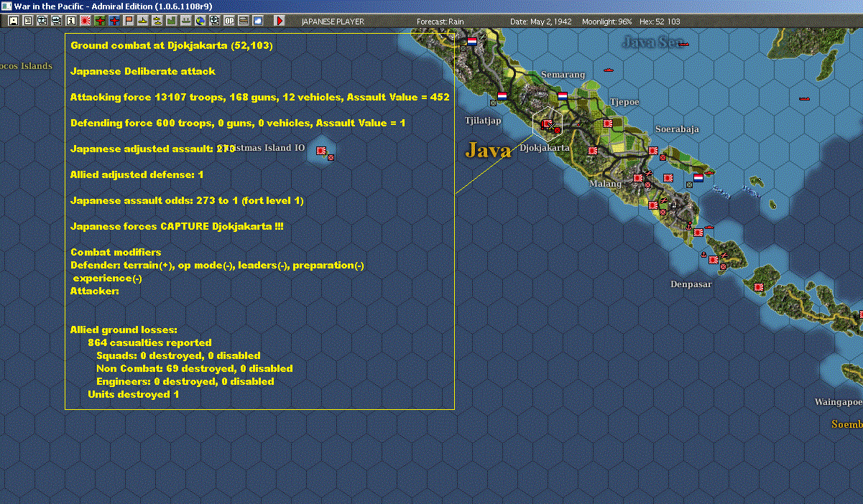Viewport: 863px width, 504px height.
Task: Select the Dutch flag unit below Semarang
Action: point(563,95)
